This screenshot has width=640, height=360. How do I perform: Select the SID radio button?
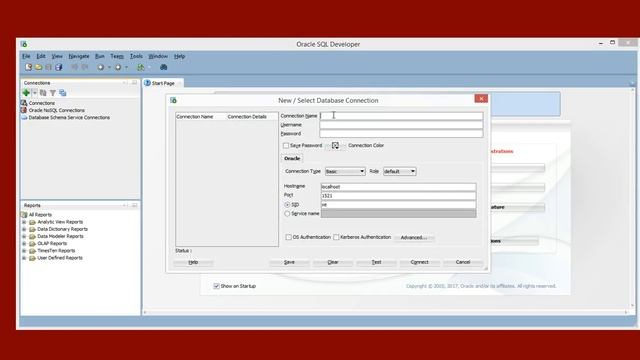pos(287,204)
